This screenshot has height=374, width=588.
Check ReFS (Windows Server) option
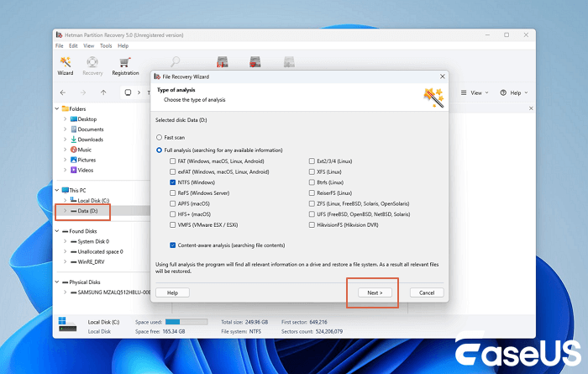pyautogui.click(x=172, y=192)
